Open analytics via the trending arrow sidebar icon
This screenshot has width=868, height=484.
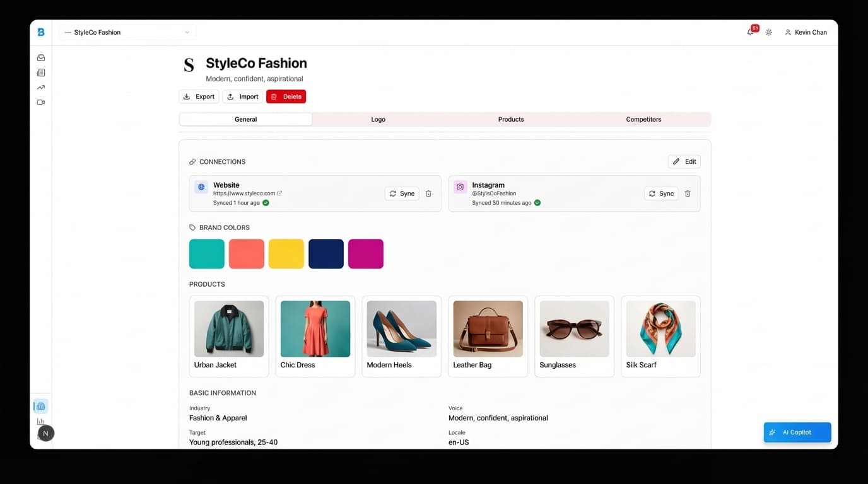40,87
